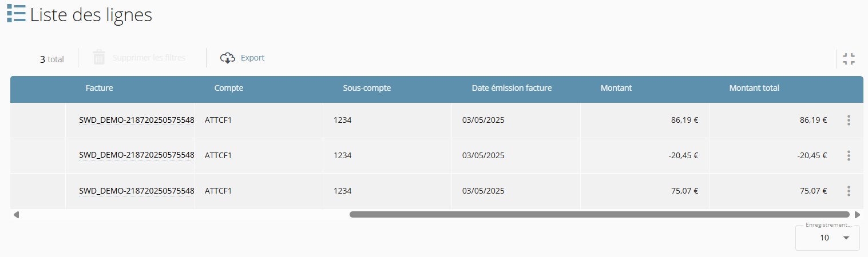Click the Sous-compte column header
The height and width of the screenshot is (257, 868).
(367, 88)
